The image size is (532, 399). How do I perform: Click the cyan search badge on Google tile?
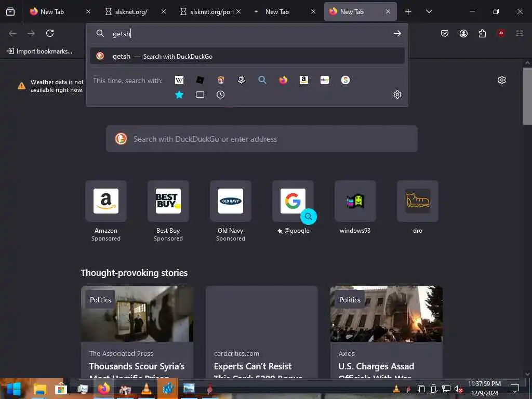[309, 217]
